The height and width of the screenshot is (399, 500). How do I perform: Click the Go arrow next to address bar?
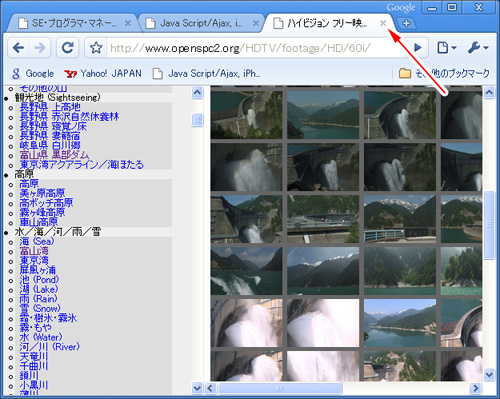click(417, 48)
